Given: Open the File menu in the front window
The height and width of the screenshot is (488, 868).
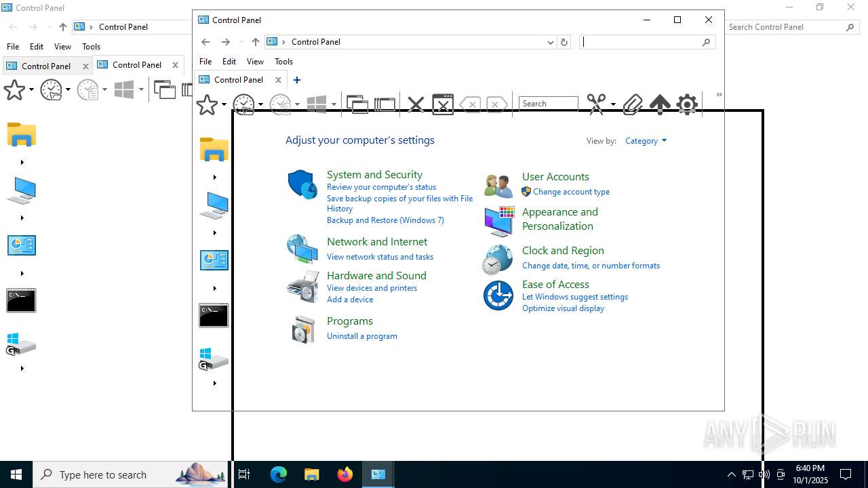Looking at the screenshot, I should 205,62.
